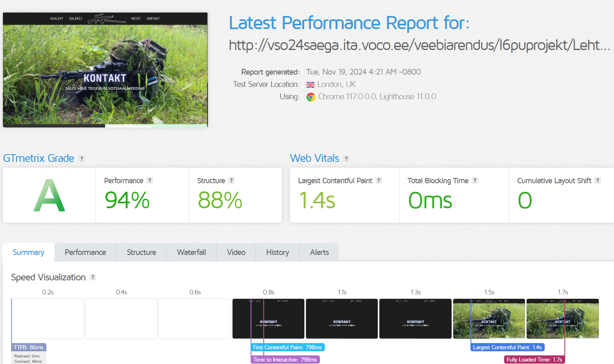The height and width of the screenshot is (364, 614).
Task: Click Total Blocking Time question mark icon
Action: pos(475,180)
